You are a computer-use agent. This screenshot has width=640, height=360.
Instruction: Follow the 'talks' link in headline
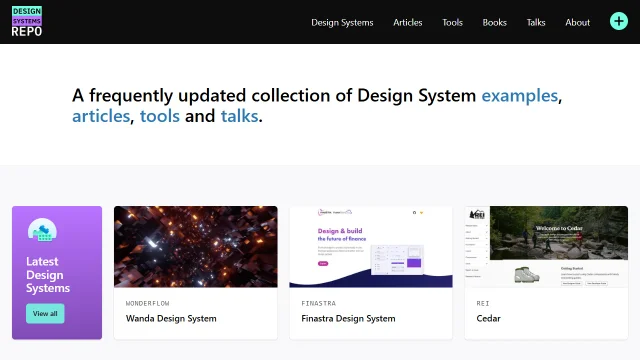(239, 116)
